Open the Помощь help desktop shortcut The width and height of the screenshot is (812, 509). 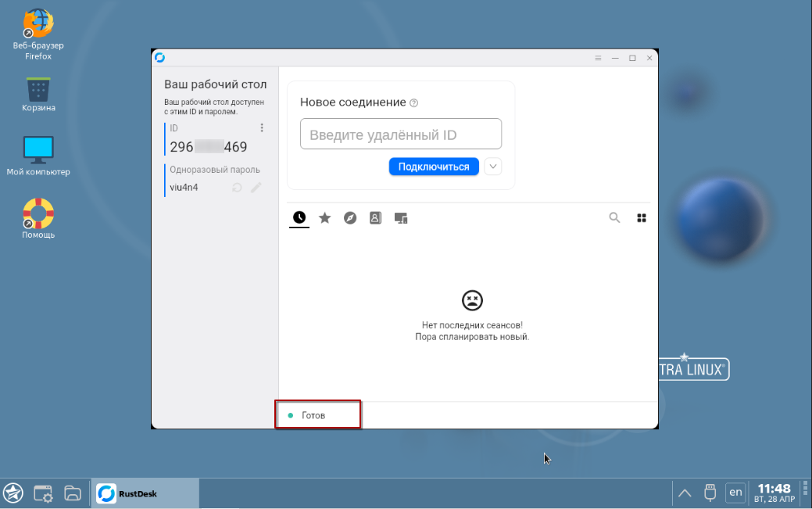click(38, 213)
